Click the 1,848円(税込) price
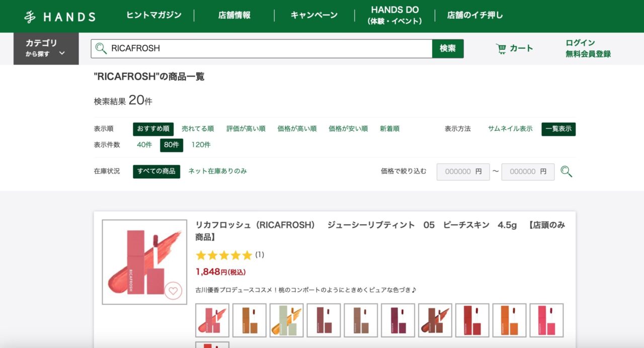The width and height of the screenshot is (644, 348). click(221, 272)
